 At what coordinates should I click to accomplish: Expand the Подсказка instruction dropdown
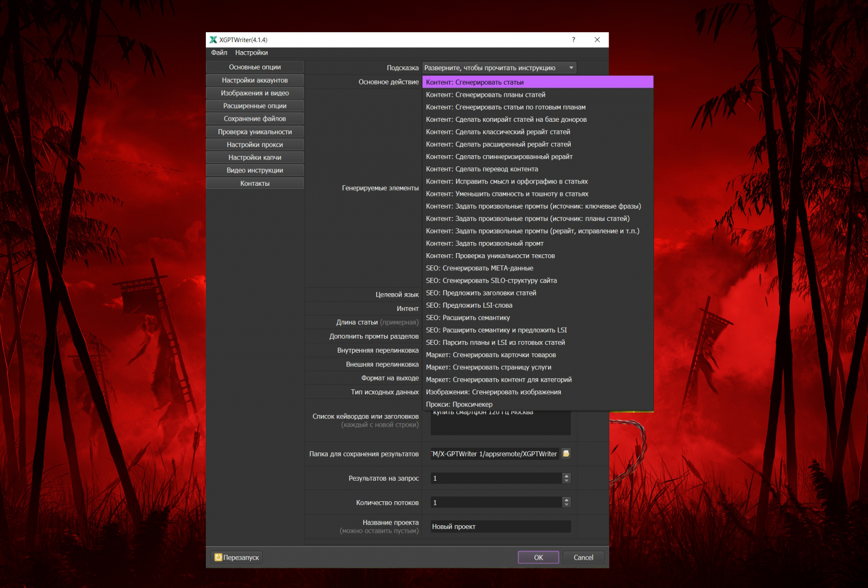(x=499, y=68)
